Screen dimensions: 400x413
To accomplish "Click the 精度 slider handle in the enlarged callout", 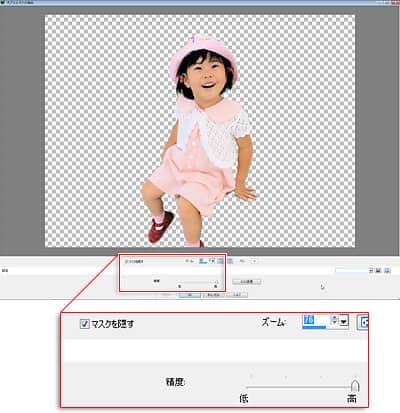I will point(355,386).
